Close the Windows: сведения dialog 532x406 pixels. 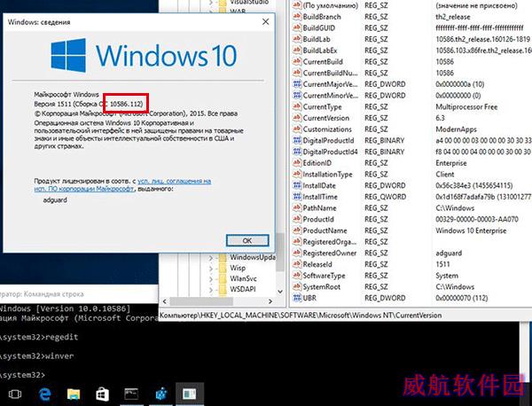coord(266,21)
